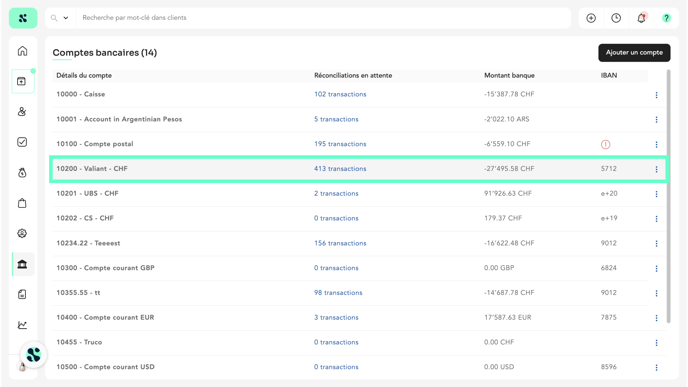Click the 'Détails du compte' column header
This screenshot has height=387, width=688.
coord(84,75)
